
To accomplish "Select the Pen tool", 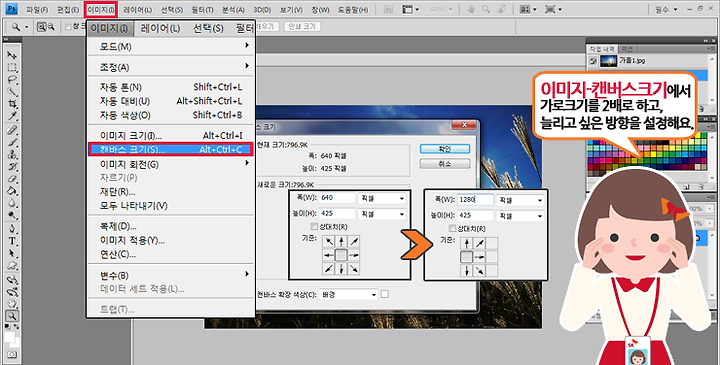I will [x=12, y=229].
